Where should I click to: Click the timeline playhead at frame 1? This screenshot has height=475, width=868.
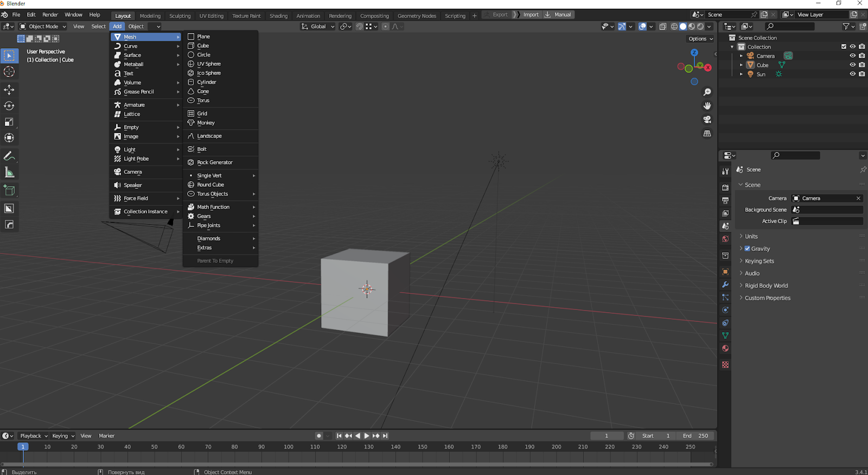pos(23,447)
